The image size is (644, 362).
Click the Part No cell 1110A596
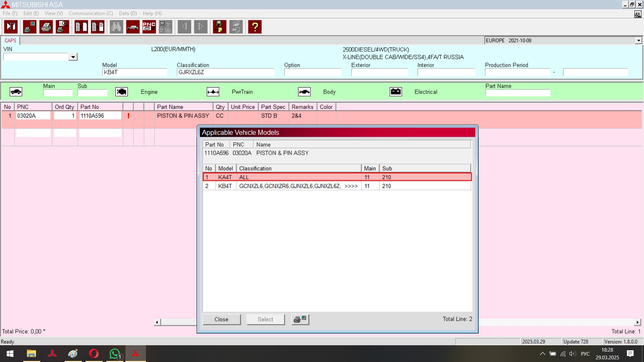(100, 116)
